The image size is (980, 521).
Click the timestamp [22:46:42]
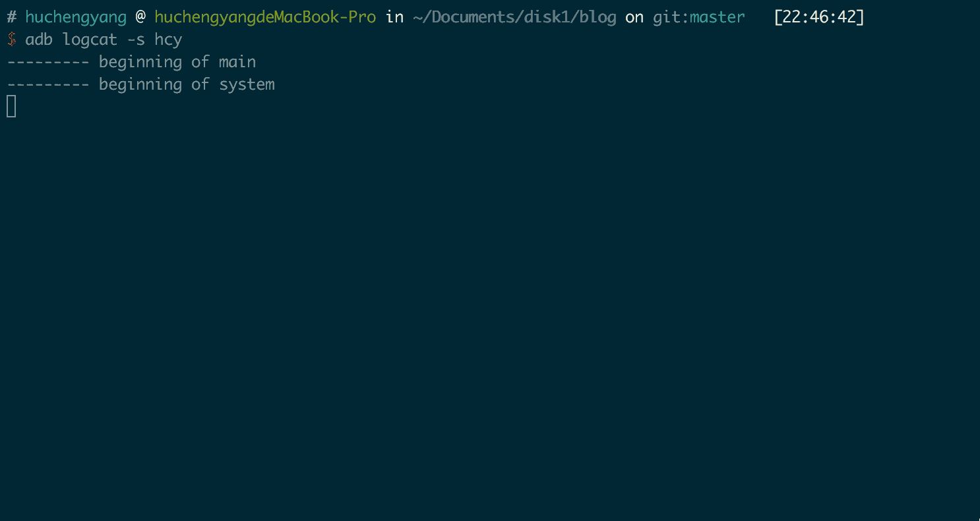click(818, 17)
